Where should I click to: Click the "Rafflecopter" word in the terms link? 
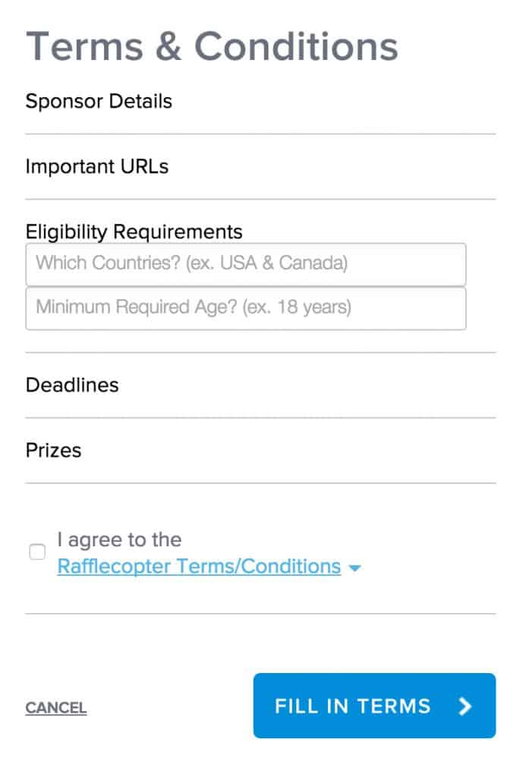pos(114,567)
